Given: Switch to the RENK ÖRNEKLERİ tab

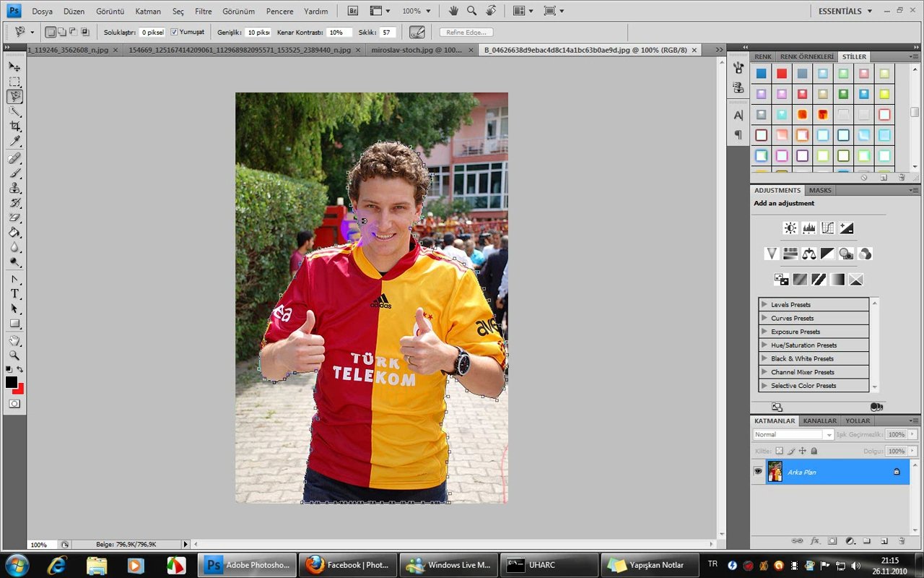Looking at the screenshot, I should coord(806,56).
